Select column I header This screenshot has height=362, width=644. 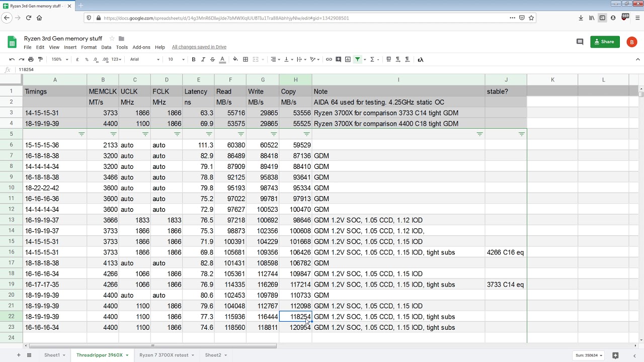[x=398, y=80]
